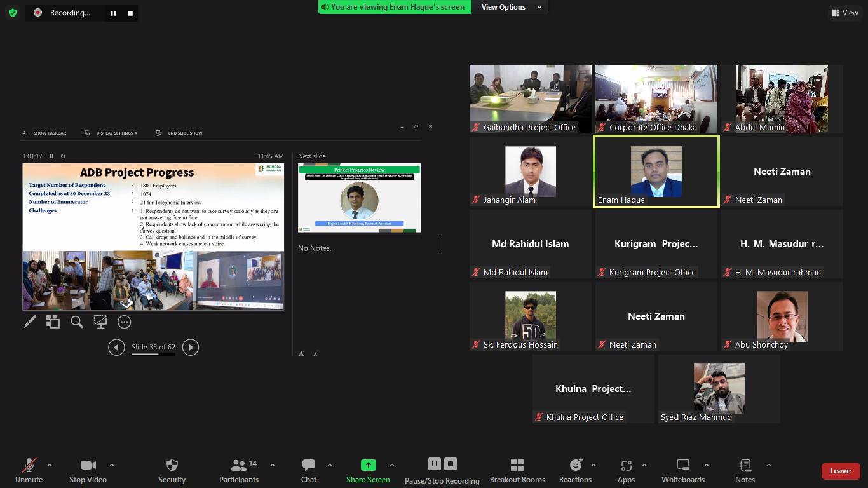The height and width of the screenshot is (488, 868).
Task: Expand the View Options dropdown
Action: [511, 7]
